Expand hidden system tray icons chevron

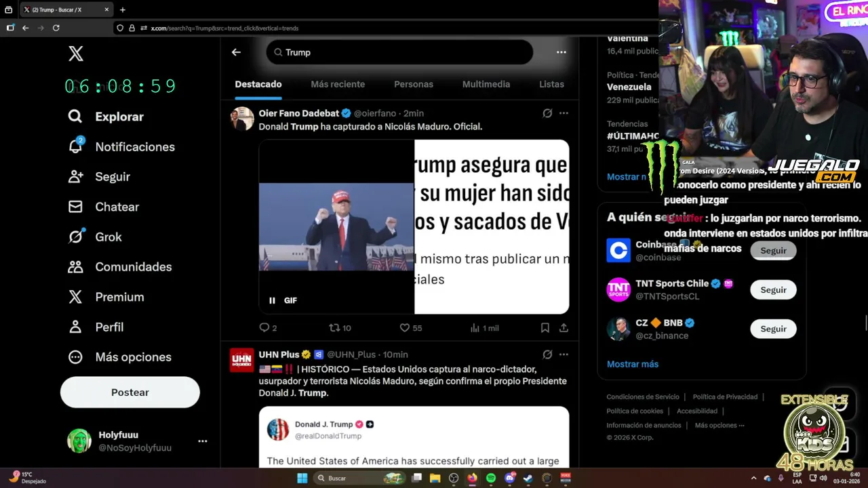click(753, 478)
